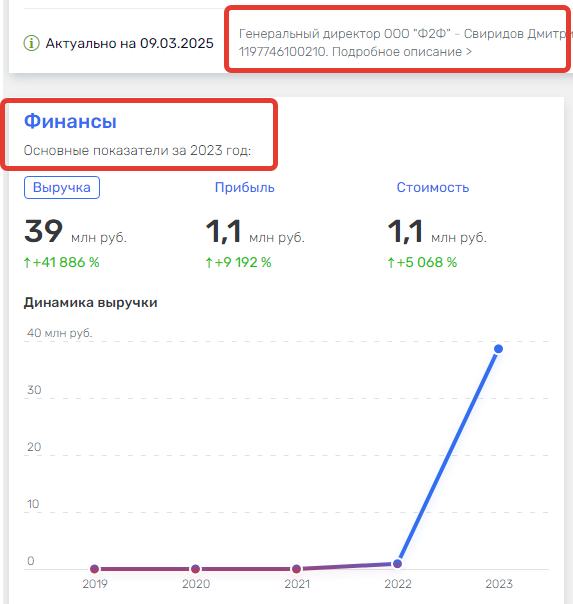573x604 pixels.
Task: Open the Подробное описание link
Action: (x=402, y=52)
